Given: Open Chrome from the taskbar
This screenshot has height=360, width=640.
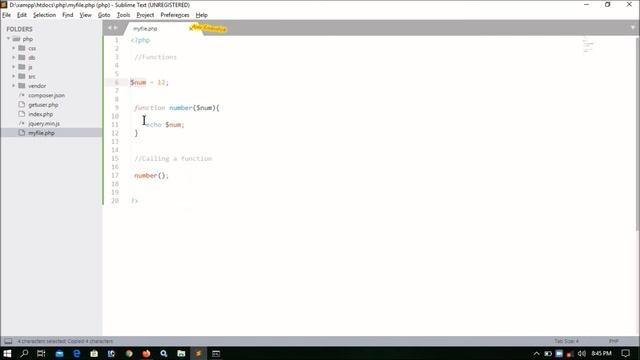Looking at the screenshot, I should tap(129, 353).
